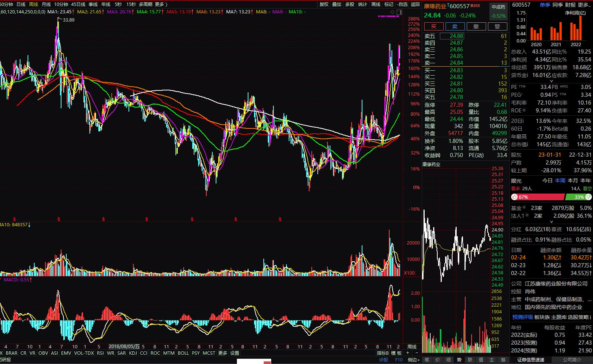Click the 警 alert button
Image resolution: width=593 pixels, height=364 pixels.
coord(498,26)
